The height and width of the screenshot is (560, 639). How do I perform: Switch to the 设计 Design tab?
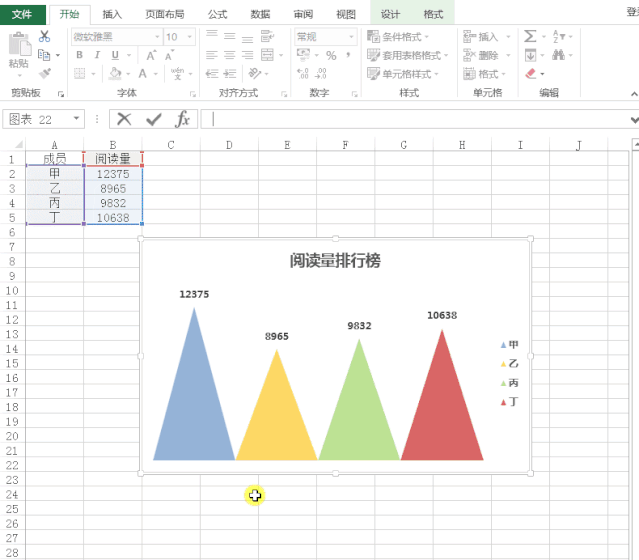pyautogui.click(x=390, y=14)
